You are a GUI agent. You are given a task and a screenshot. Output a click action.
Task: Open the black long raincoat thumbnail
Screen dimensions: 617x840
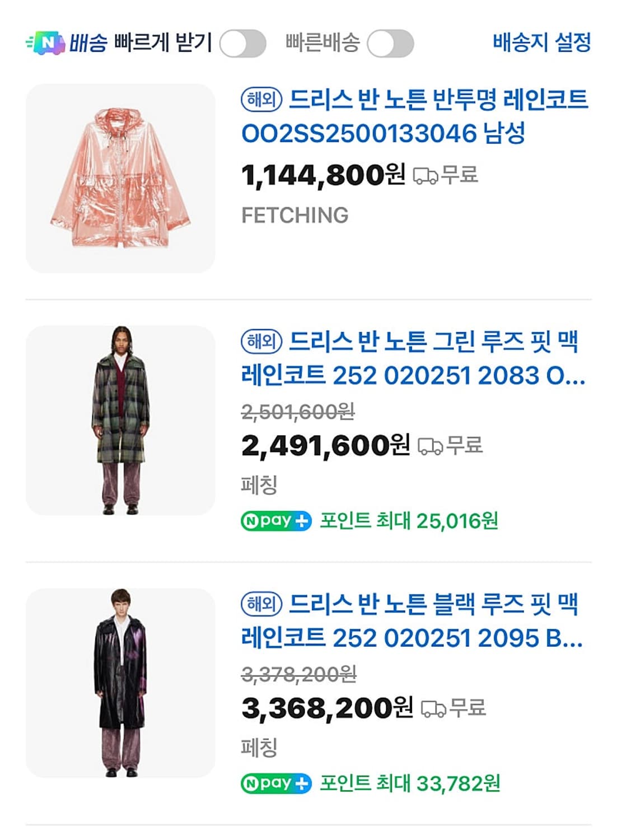pyautogui.click(x=120, y=683)
